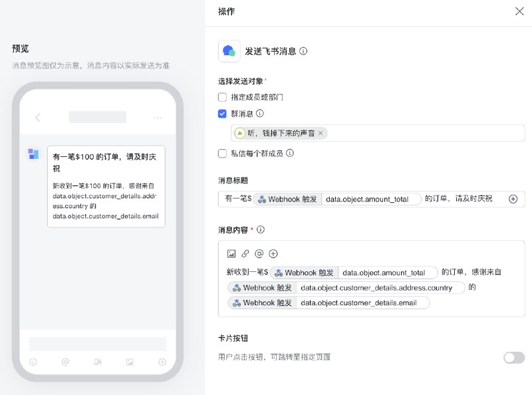
Task: Click the @ mention icon in message content
Action: pos(259,253)
